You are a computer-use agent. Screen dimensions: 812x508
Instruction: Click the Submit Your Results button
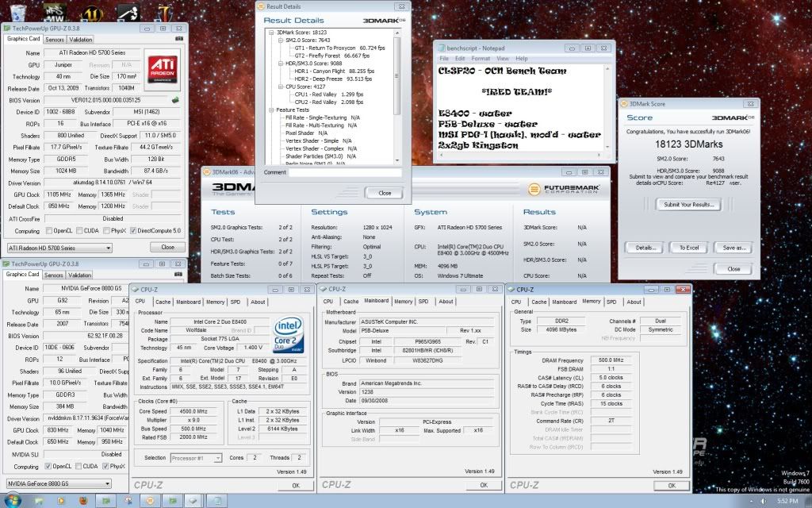687,205
